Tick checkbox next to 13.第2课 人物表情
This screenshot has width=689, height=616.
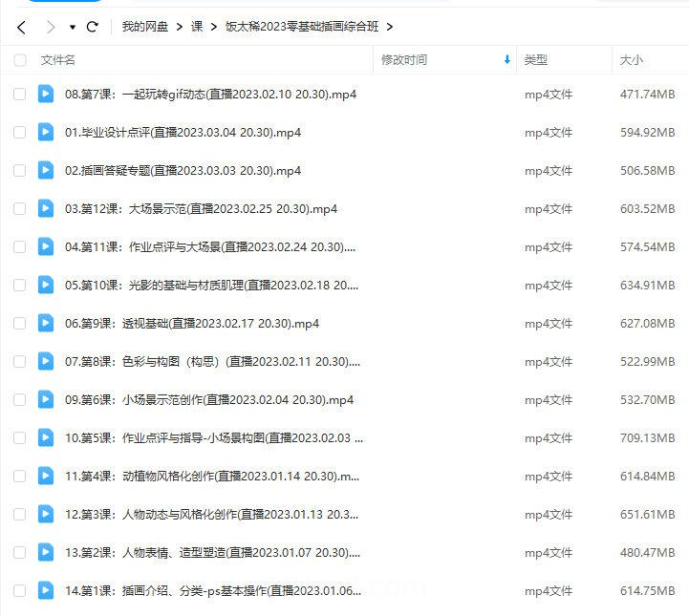(x=20, y=552)
